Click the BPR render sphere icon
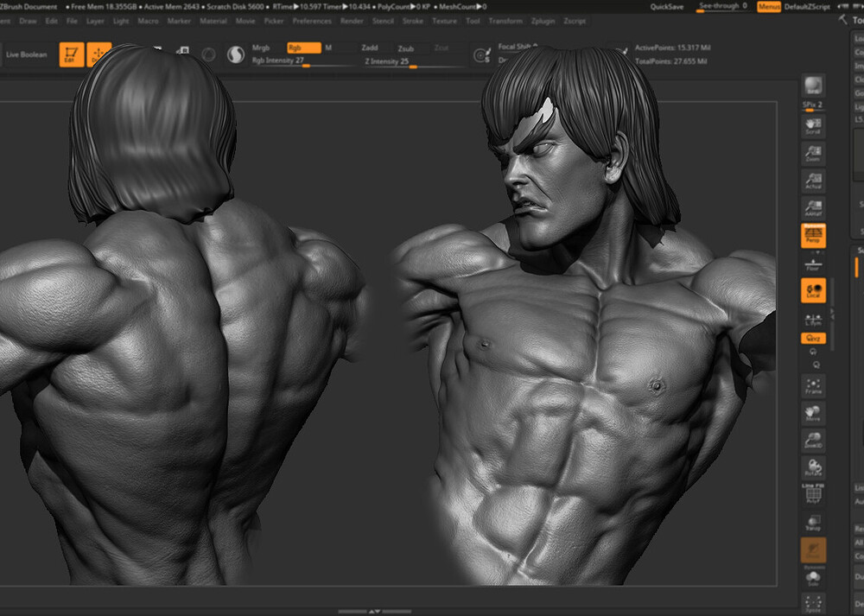The width and height of the screenshot is (864, 616). (813, 86)
